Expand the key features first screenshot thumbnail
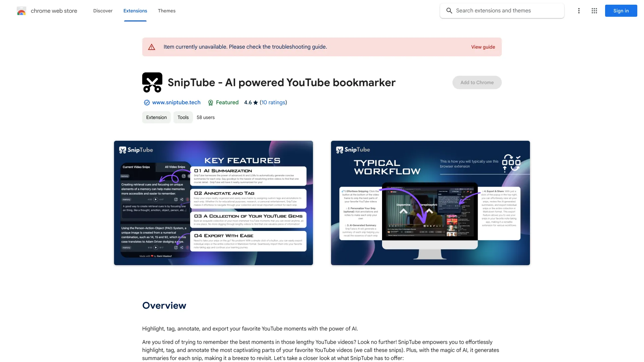644x362 pixels. [213, 202]
